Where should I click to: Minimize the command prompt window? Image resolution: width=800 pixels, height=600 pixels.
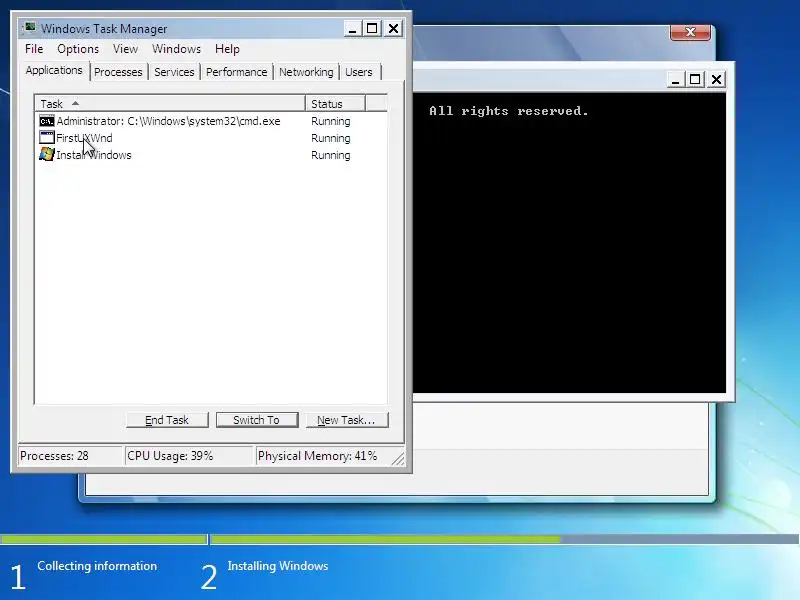[x=675, y=80]
